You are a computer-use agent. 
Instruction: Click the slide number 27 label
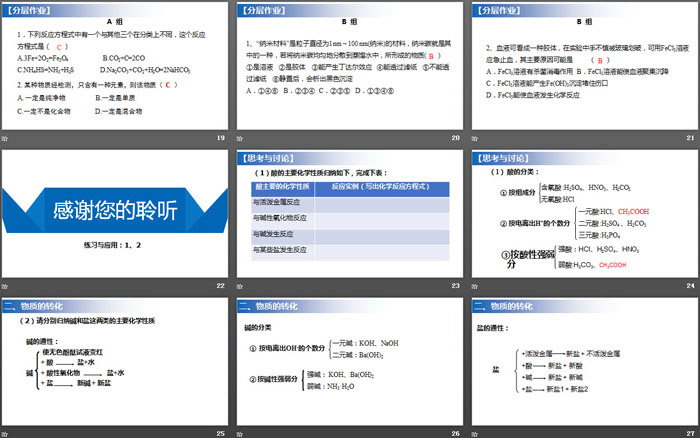pyautogui.click(x=690, y=432)
